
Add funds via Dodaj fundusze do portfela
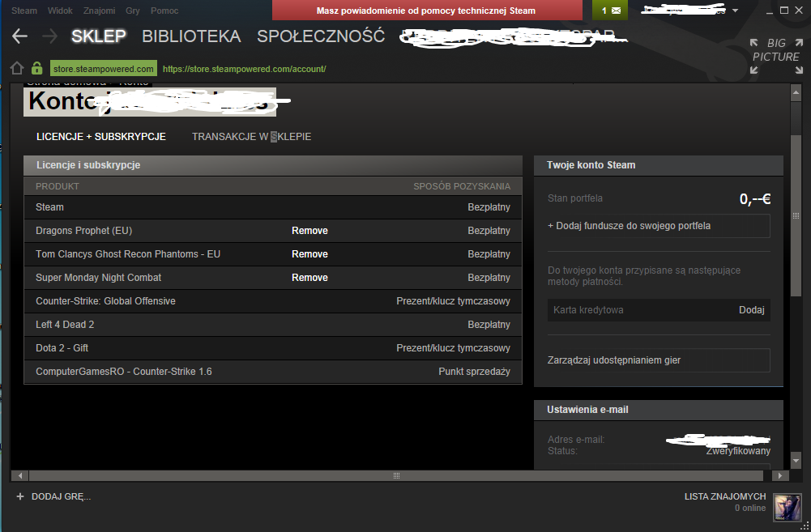(x=659, y=226)
